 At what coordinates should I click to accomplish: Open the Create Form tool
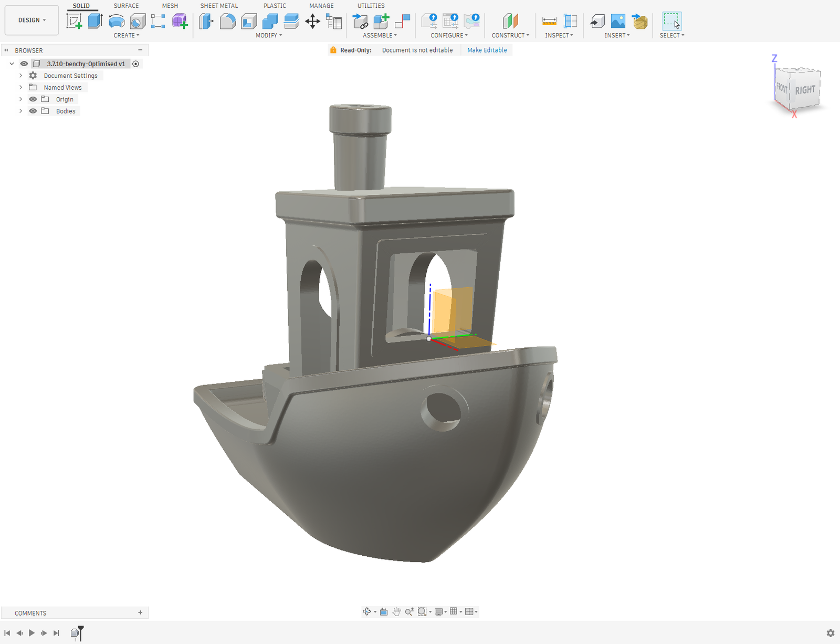[180, 21]
